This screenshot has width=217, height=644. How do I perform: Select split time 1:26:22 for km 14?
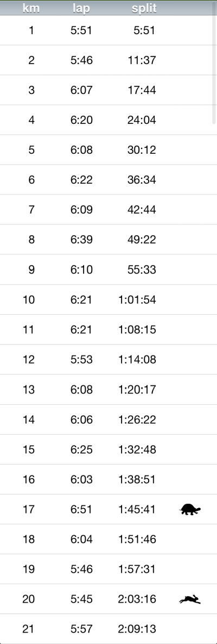[x=137, y=420]
